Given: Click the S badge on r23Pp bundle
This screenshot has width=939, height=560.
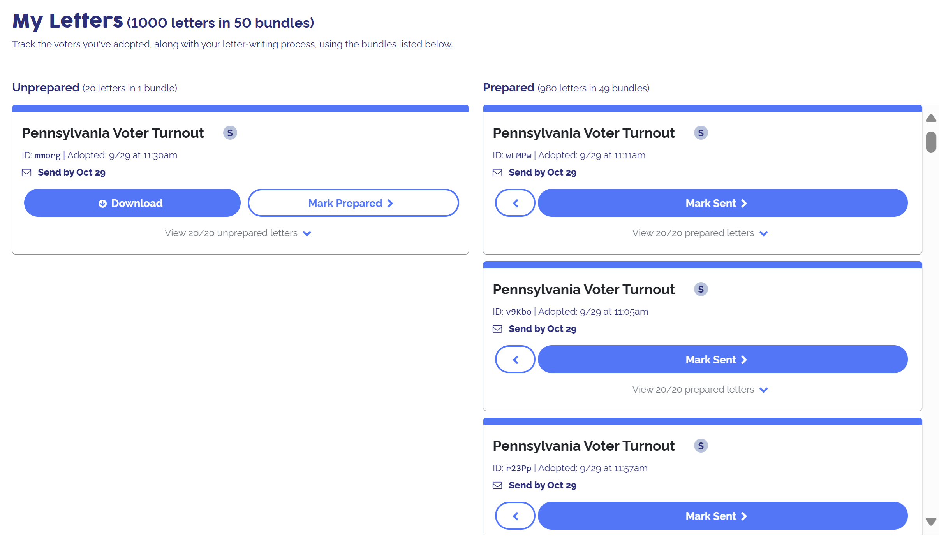Looking at the screenshot, I should click(x=701, y=446).
